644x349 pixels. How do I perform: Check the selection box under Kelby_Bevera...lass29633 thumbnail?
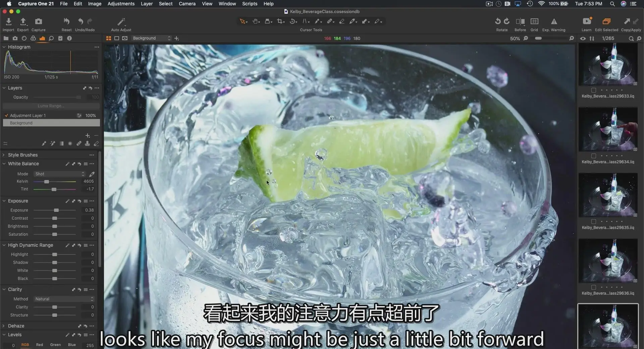tap(594, 90)
